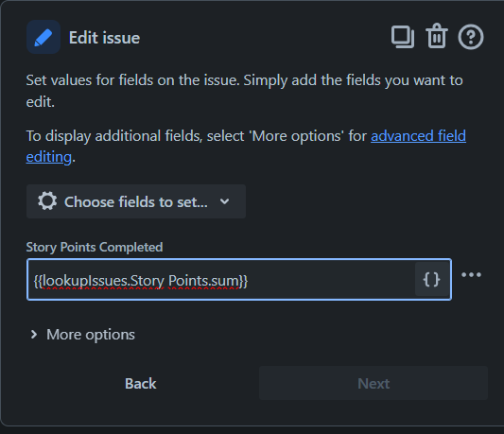Image resolution: width=504 pixels, height=434 pixels.
Task: Delete the component with the trash icon
Action: pos(437,36)
